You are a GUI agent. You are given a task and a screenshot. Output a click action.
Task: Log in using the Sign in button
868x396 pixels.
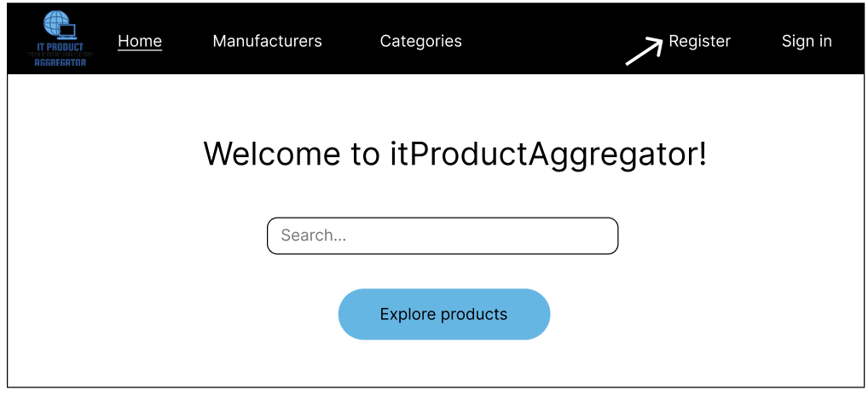pyautogui.click(x=807, y=41)
